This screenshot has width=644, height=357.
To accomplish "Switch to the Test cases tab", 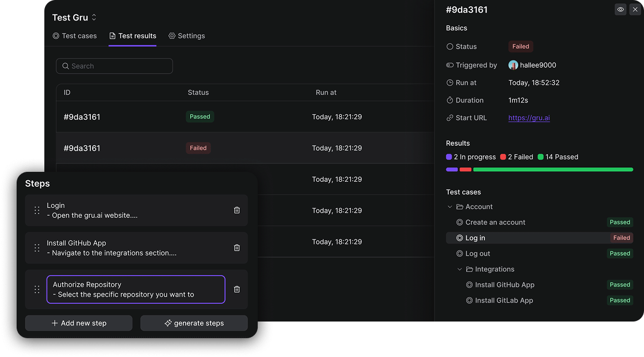I will (x=75, y=35).
